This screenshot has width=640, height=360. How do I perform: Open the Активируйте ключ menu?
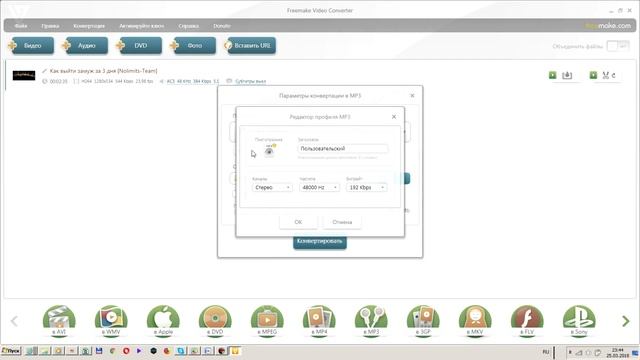pos(141,26)
